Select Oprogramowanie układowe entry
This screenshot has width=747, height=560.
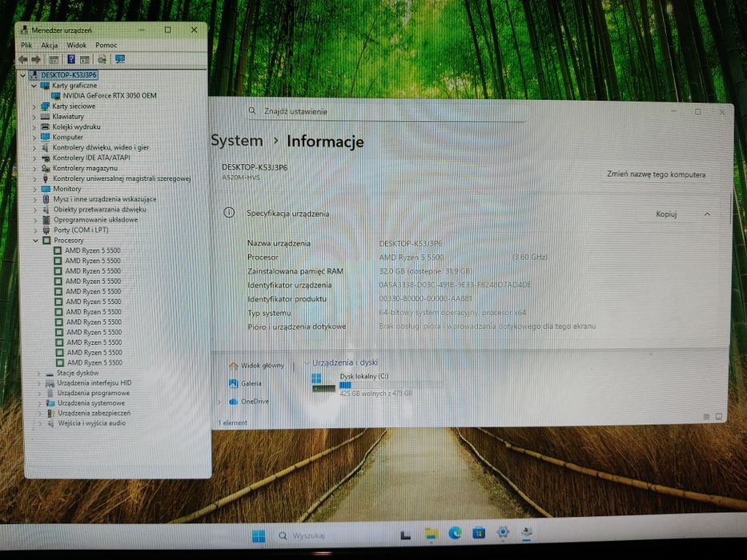[x=96, y=220]
